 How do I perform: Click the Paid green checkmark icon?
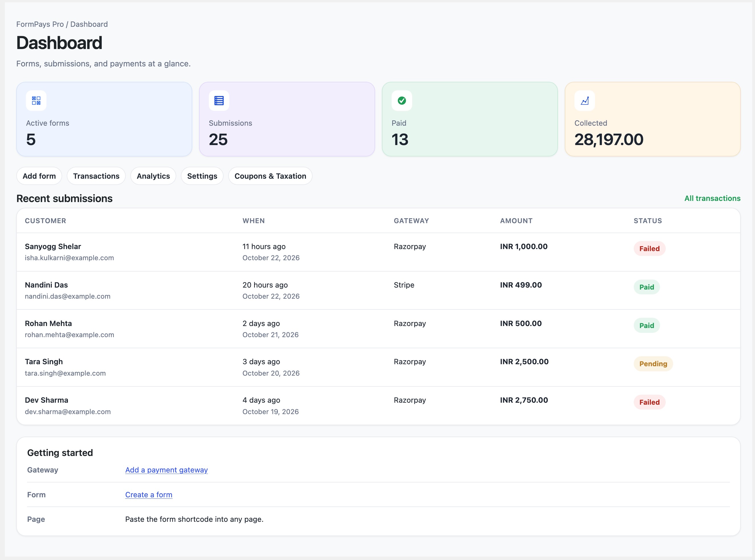click(402, 101)
